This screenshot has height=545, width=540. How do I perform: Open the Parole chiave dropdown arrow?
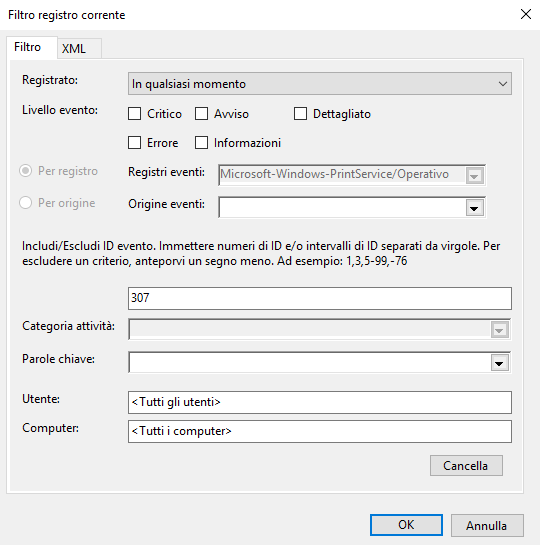[500, 363]
